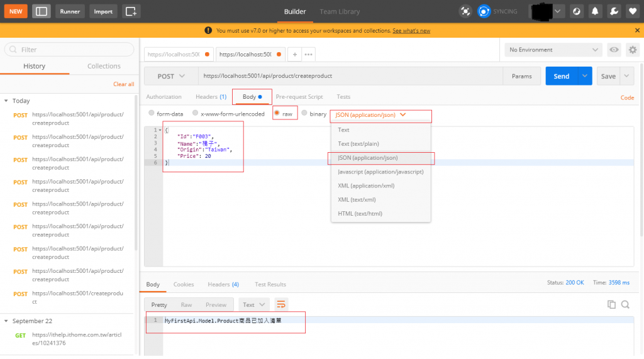This screenshot has height=359, width=644.
Task: Open manage environments gear icon
Action: tap(633, 50)
